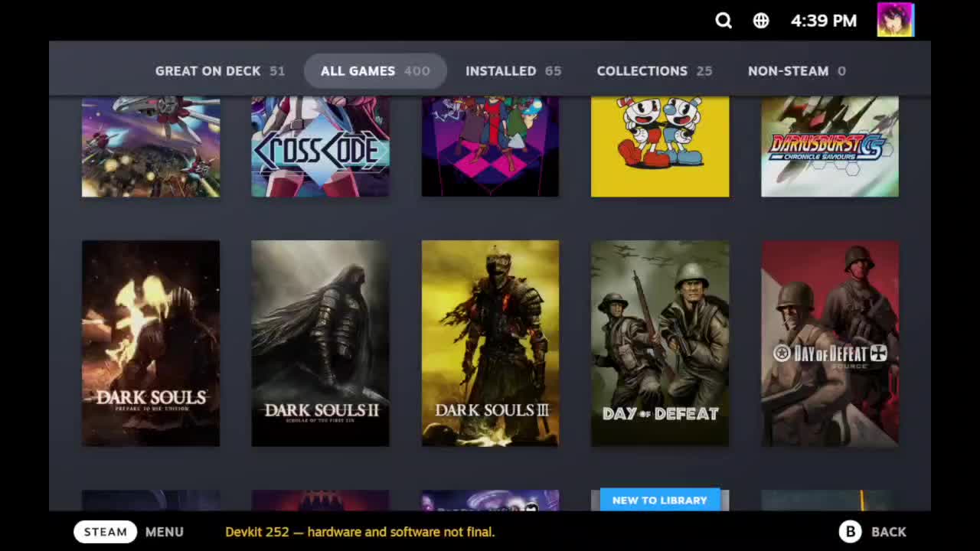Click the globe network icon
Screen dimensions: 980x551
point(761,21)
